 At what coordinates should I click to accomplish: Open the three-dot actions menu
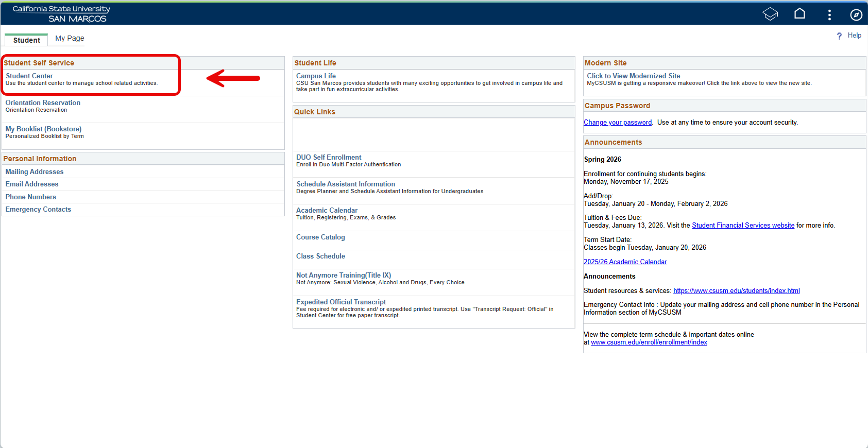coord(829,15)
